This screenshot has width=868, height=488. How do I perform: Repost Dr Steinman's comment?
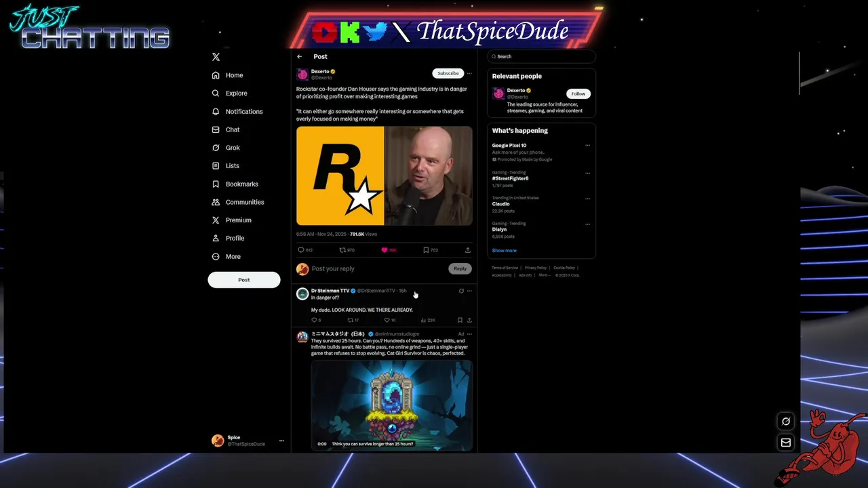pyautogui.click(x=351, y=320)
